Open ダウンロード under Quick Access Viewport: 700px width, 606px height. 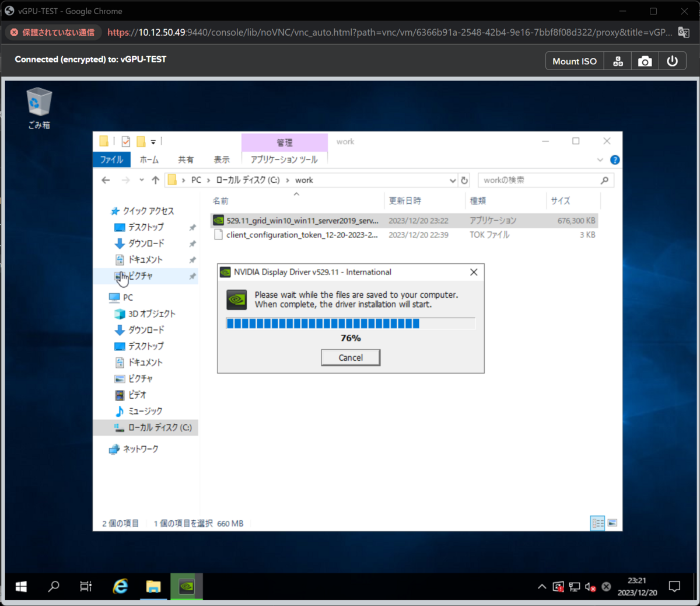[x=146, y=243]
